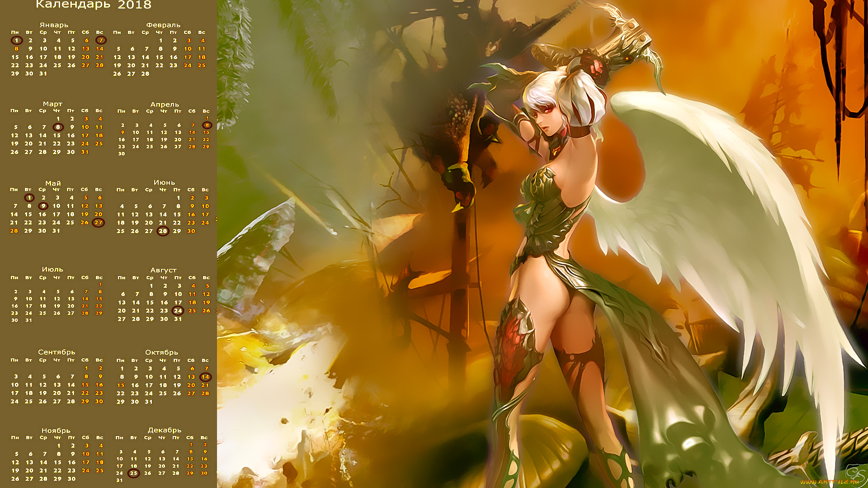
Task: Select the Январь month heading
Action: (x=54, y=25)
